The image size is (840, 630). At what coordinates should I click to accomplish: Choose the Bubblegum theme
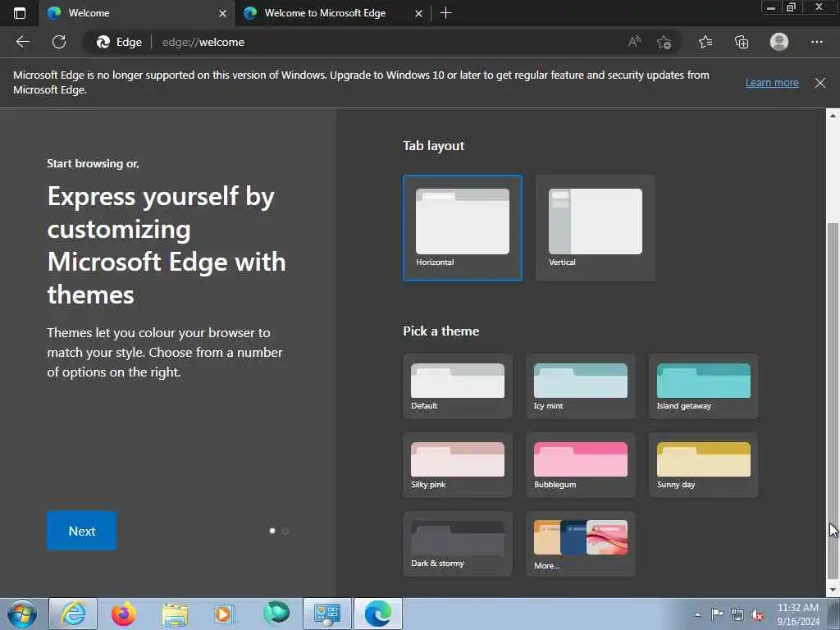point(580,465)
